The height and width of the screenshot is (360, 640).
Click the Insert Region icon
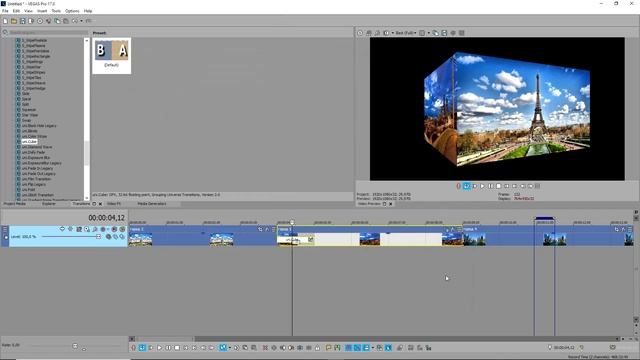(x=337, y=348)
